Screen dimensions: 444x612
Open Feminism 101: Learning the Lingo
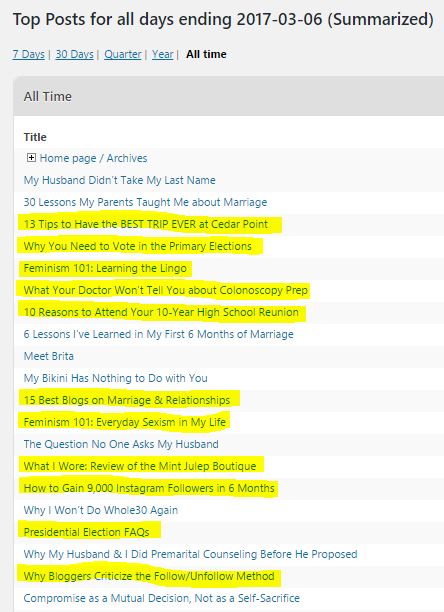(x=105, y=268)
